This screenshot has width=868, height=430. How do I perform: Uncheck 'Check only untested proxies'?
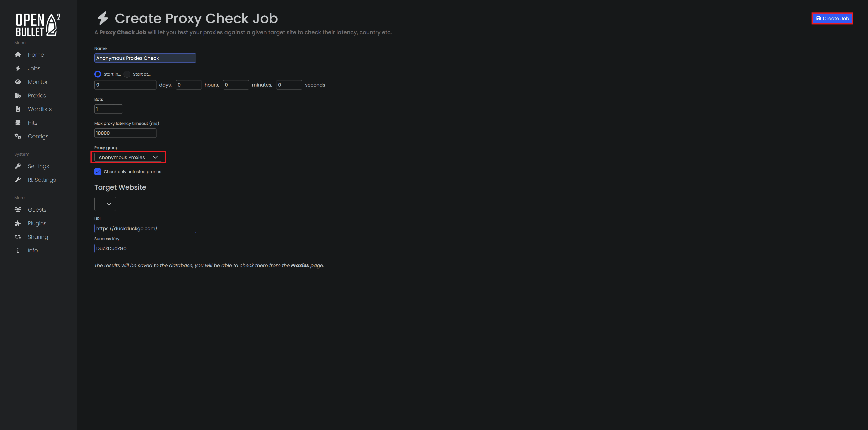pos(97,172)
